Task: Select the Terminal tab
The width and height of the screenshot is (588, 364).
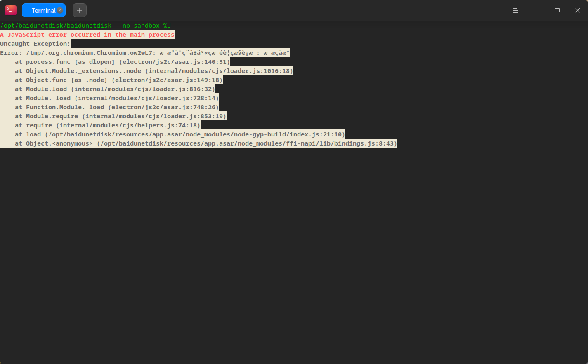Action: pyautogui.click(x=43, y=10)
